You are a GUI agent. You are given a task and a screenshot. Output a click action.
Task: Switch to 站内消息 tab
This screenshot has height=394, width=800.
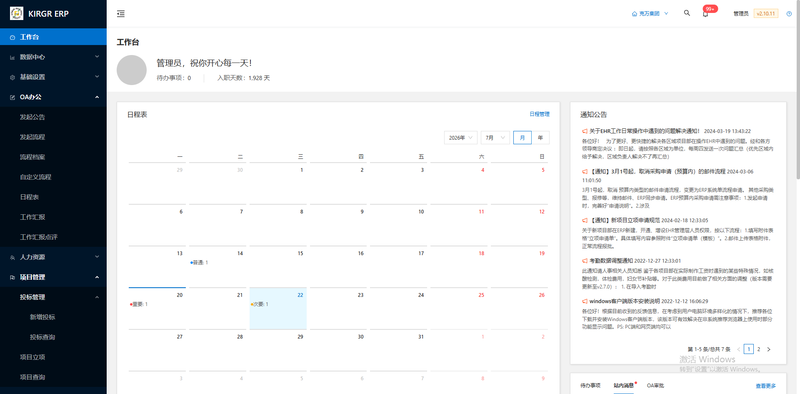point(623,386)
